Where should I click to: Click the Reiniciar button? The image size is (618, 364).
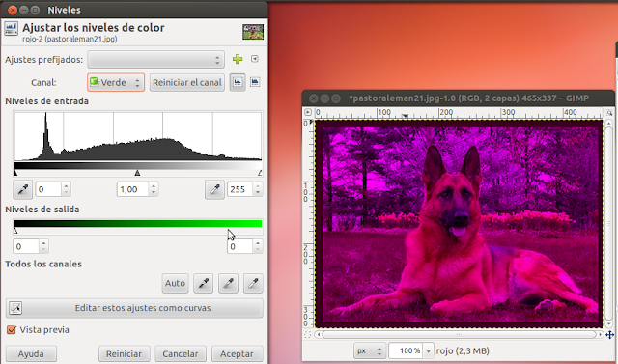click(x=124, y=353)
